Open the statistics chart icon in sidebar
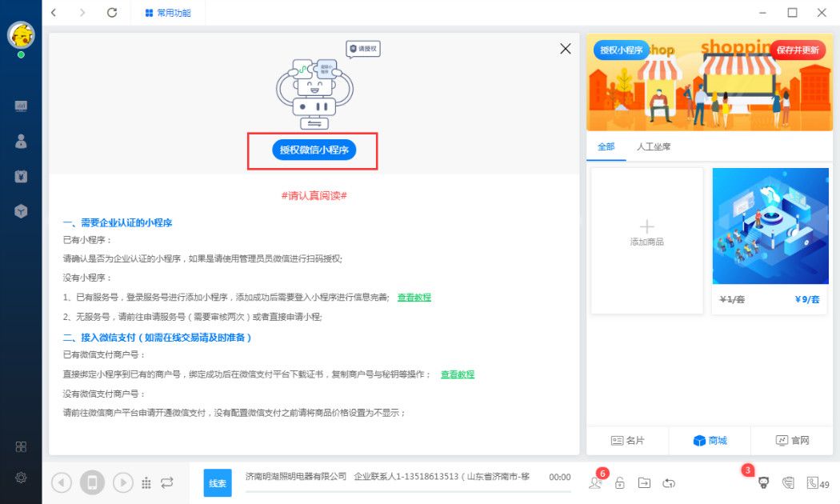Screen dimensions: 840x504 click(21, 106)
